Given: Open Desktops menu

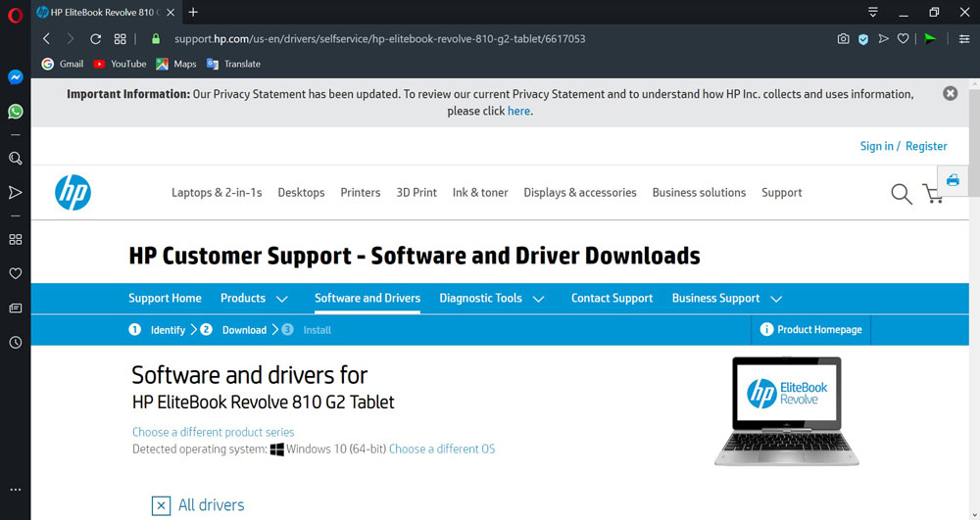Looking at the screenshot, I should coord(301,192).
